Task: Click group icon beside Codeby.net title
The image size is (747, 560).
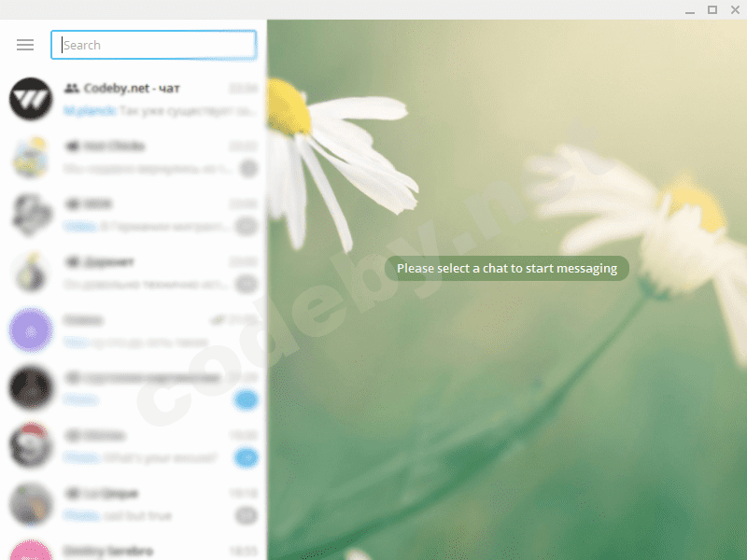Action: [x=72, y=88]
